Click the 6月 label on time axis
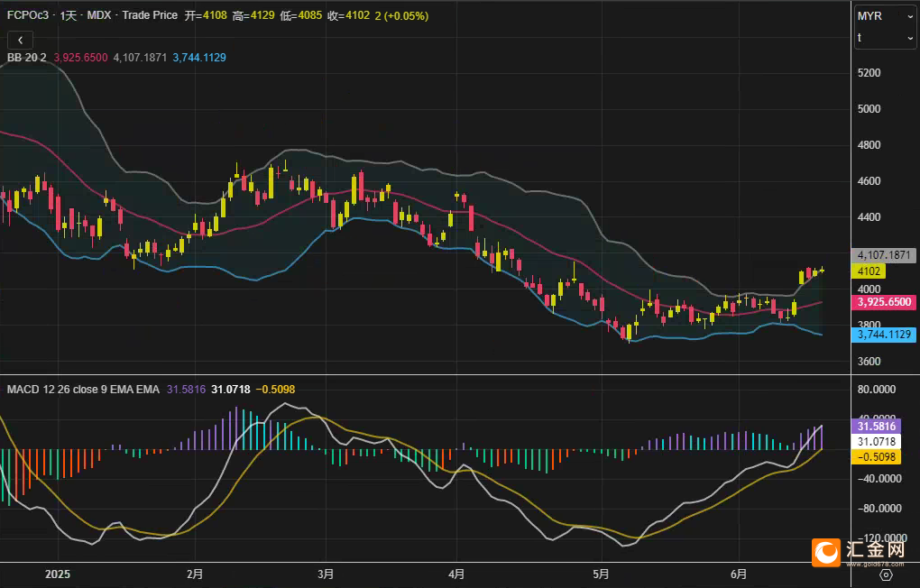920x588 pixels. [x=739, y=574]
